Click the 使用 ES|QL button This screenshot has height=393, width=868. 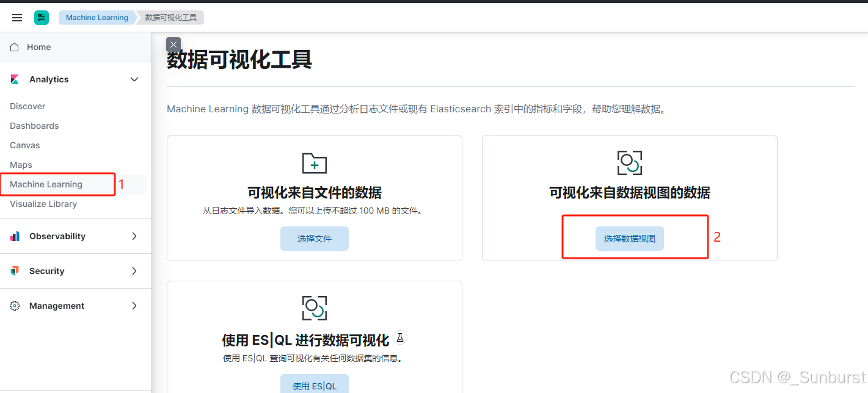point(315,384)
